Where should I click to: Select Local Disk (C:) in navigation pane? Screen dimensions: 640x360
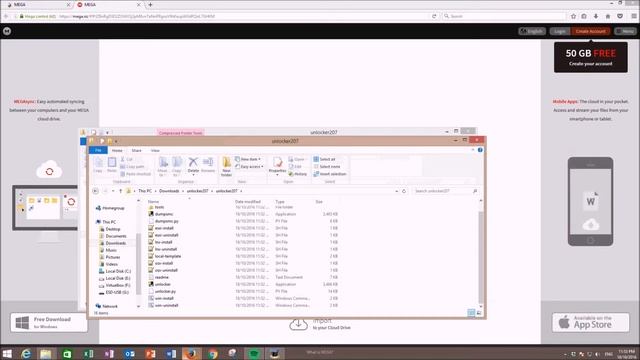[115, 271]
